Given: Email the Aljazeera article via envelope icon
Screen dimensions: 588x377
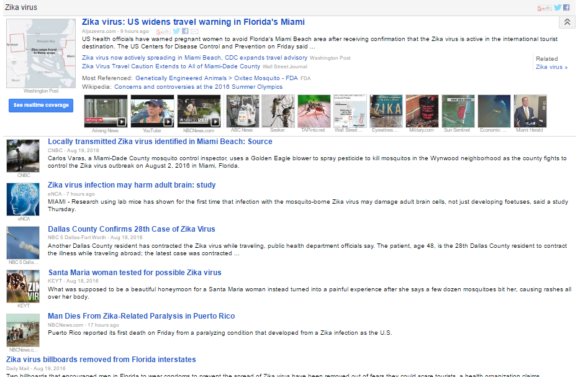Looking at the screenshot, I should 194,32.
